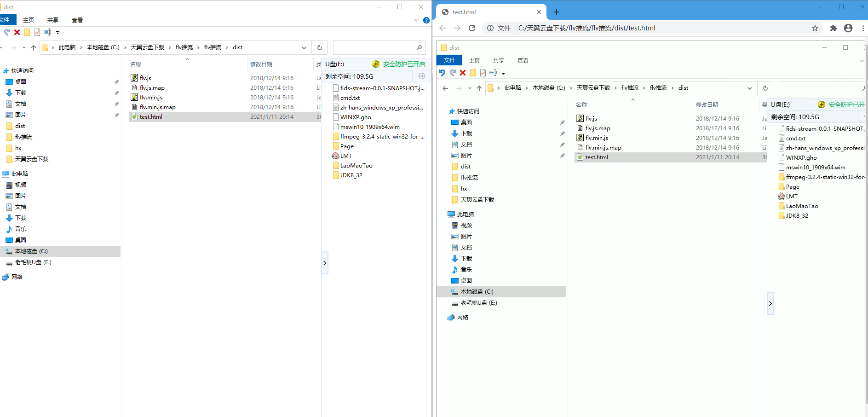The width and height of the screenshot is (868, 417).
Task: Expand the ribbon chevron next to help icon
Action: [x=416, y=20]
